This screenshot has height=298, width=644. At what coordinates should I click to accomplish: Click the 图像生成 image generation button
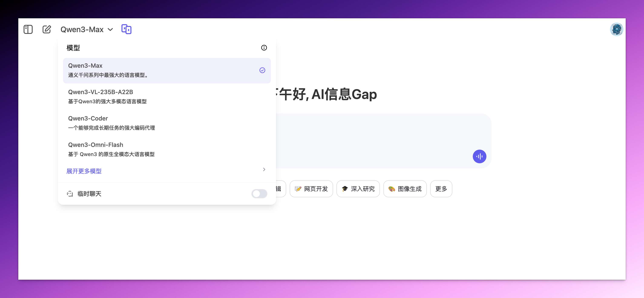pyautogui.click(x=405, y=189)
